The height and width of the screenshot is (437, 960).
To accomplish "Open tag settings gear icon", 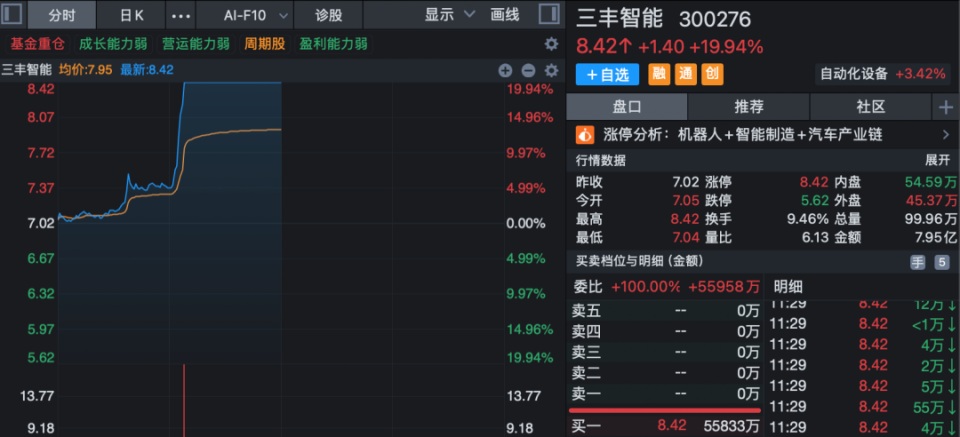I will pyautogui.click(x=552, y=44).
